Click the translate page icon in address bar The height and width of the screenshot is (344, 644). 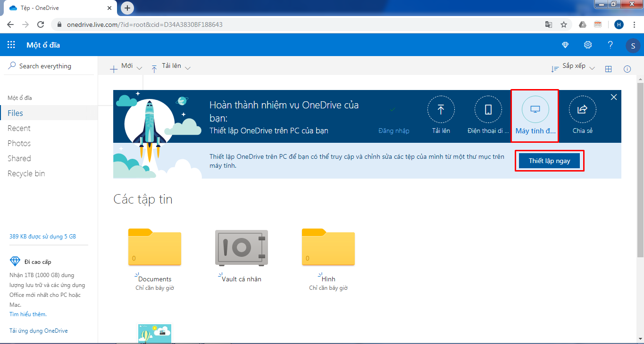[549, 25]
